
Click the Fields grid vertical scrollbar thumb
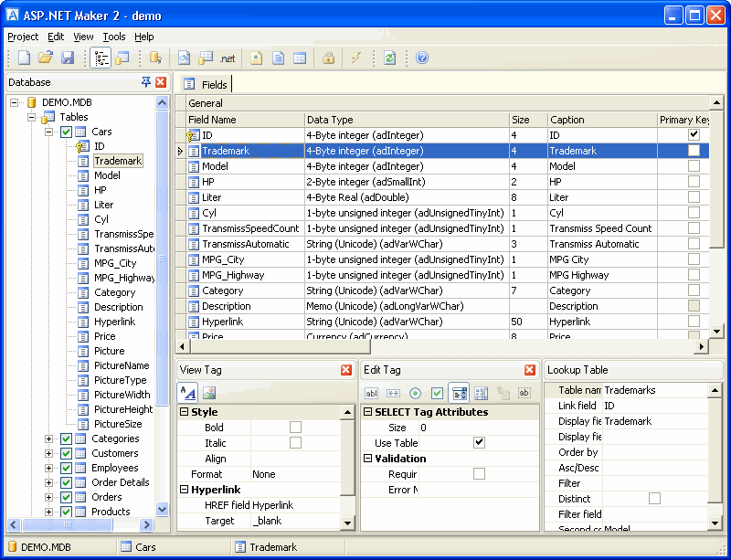pos(716,178)
